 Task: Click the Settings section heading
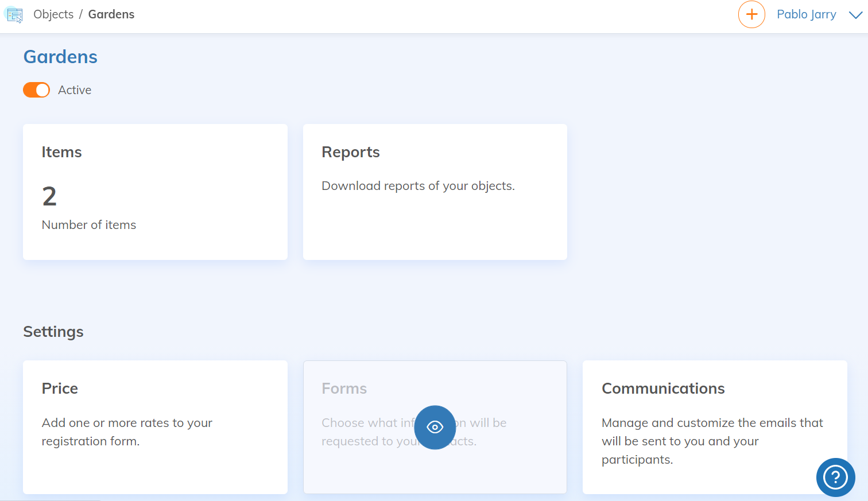53,332
